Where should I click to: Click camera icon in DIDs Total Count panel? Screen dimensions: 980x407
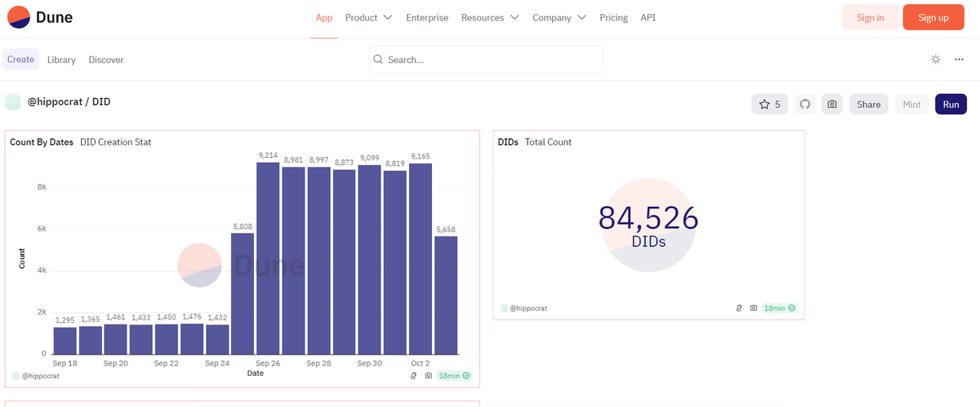(753, 308)
